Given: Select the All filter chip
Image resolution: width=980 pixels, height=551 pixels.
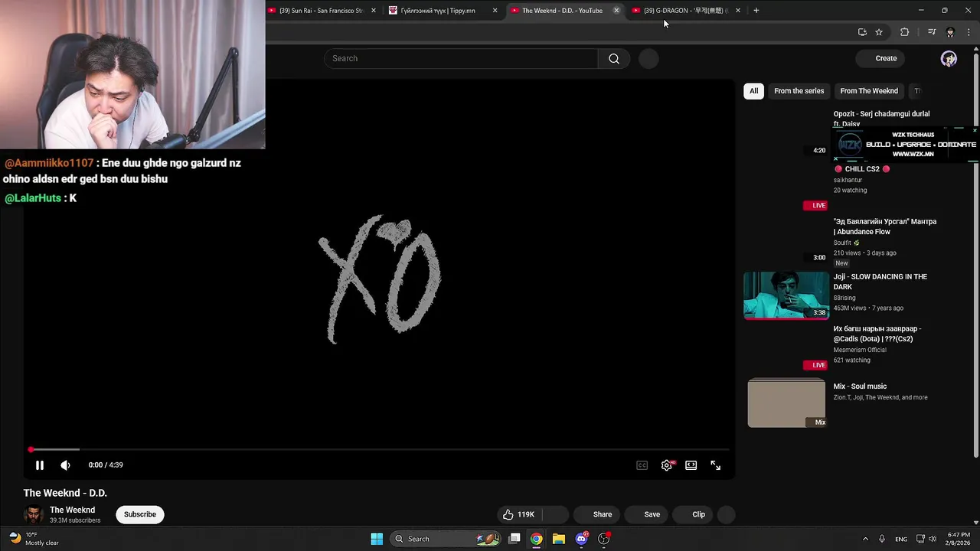Looking at the screenshot, I should click(x=753, y=91).
